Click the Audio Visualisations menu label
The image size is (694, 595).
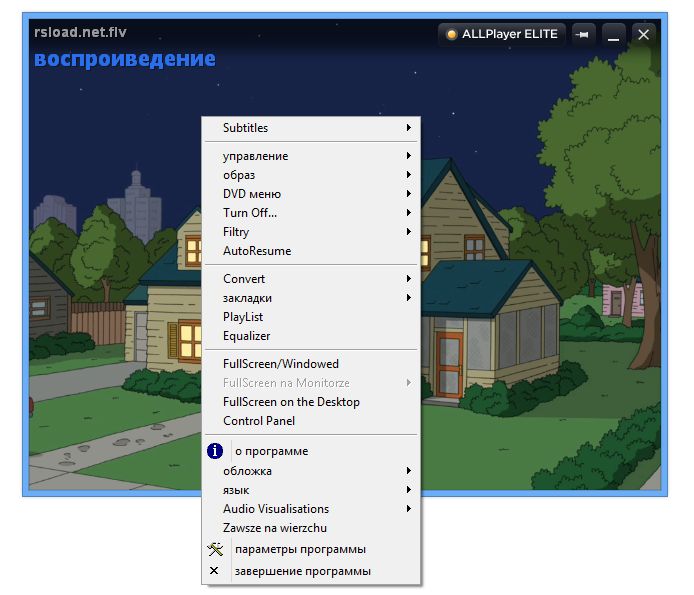276,509
